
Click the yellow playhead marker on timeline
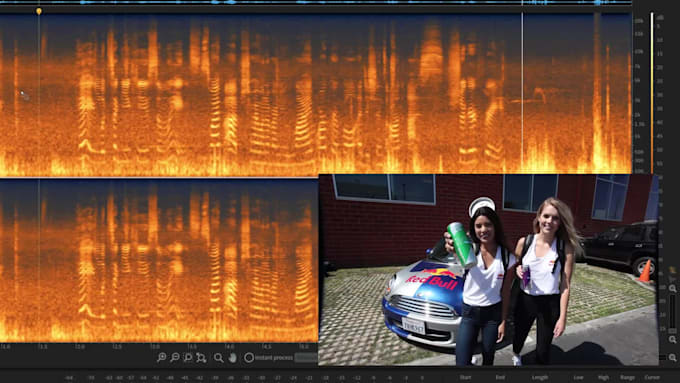coord(39,11)
